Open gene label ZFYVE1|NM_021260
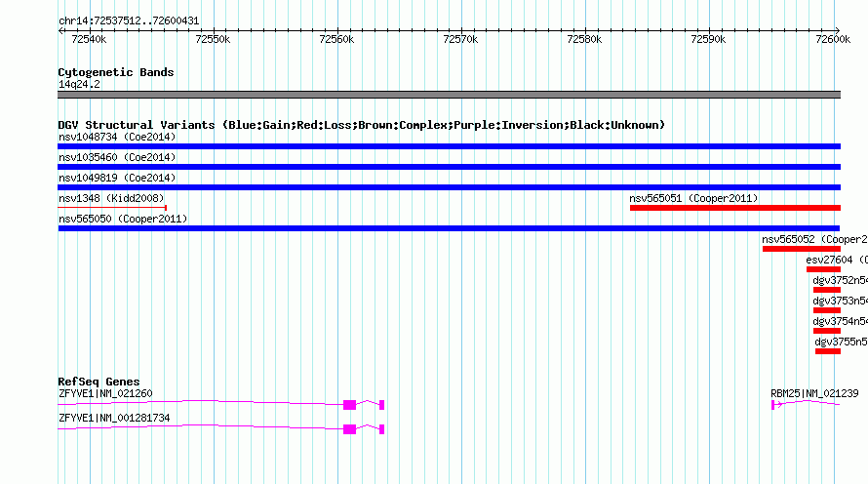The height and width of the screenshot is (484, 868). [x=105, y=393]
